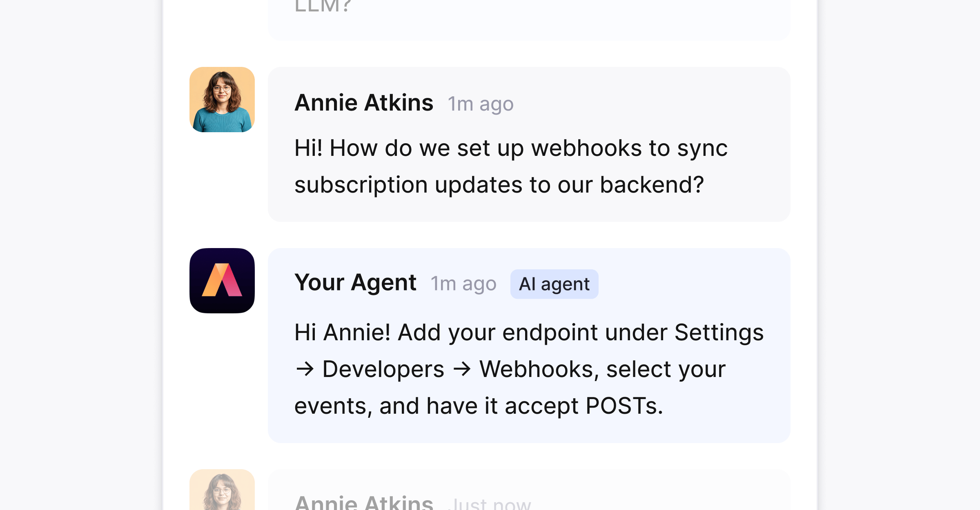This screenshot has width=980, height=510.
Task: Click the arrow icon before "Webhooks"
Action: (x=462, y=370)
